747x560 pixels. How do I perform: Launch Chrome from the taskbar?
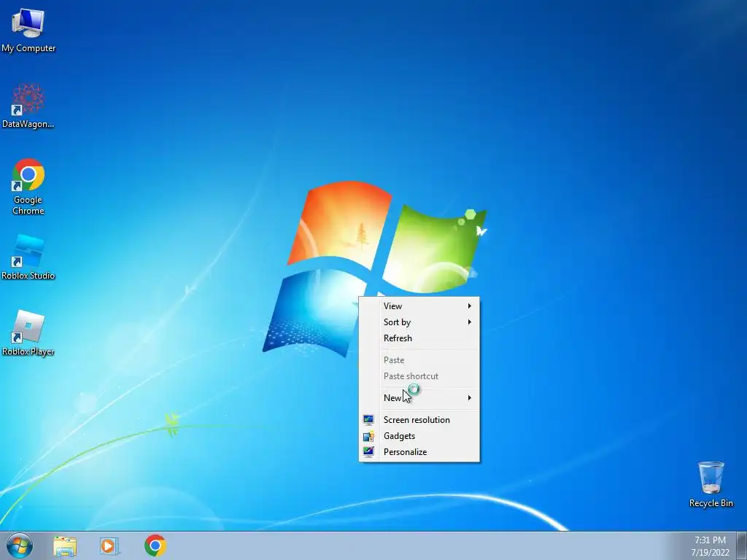tap(155, 545)
